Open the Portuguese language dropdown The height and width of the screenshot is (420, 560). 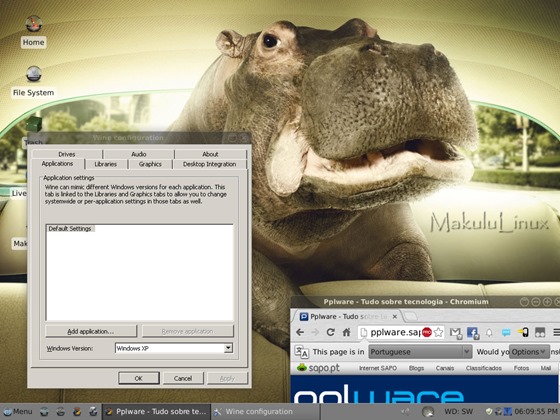(420, 352)
